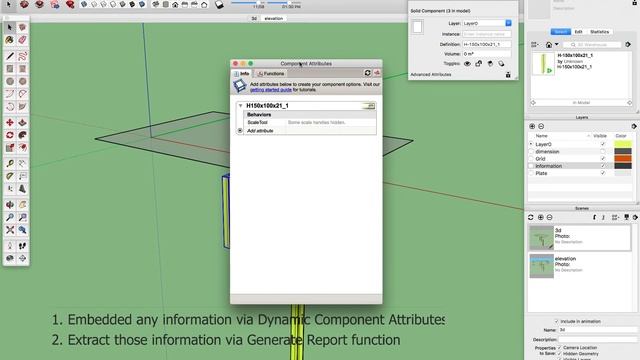Toggle Layer0 visibility checkbox
The height and width of the screenshot is (360, 640).
pos(603,144)
